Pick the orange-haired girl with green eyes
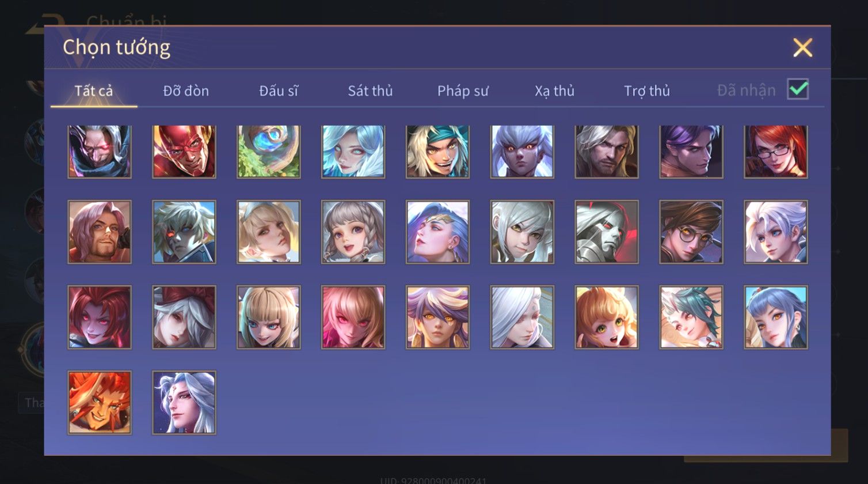This screenshot has width=868, height=484. [x=607, y=317]
